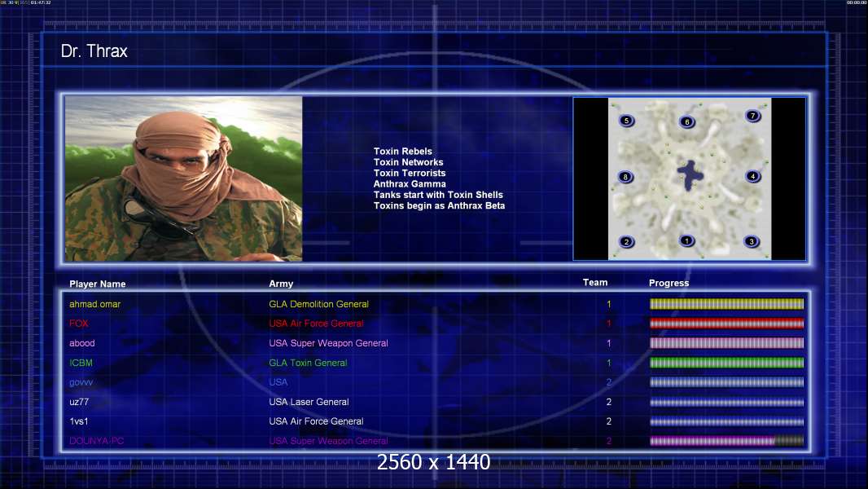Click start position marker 1 on map
Screen dimensions: 868x489
point(686,241)
